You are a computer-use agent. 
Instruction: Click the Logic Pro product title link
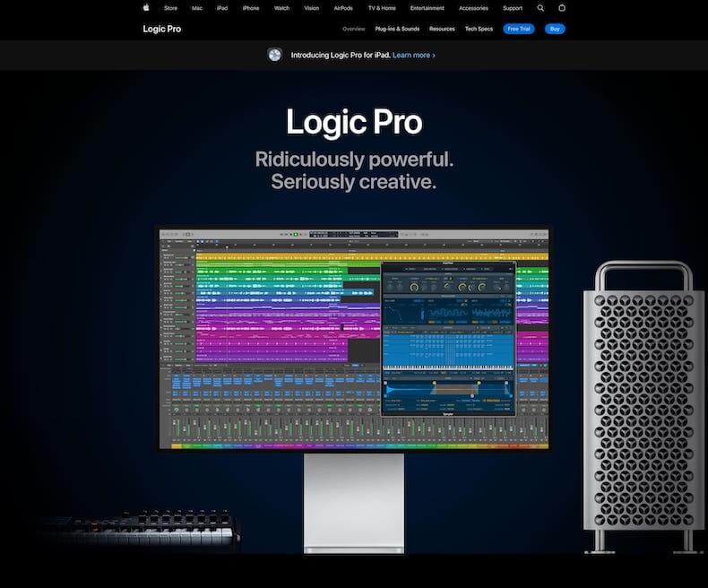(x=161, y=29)
